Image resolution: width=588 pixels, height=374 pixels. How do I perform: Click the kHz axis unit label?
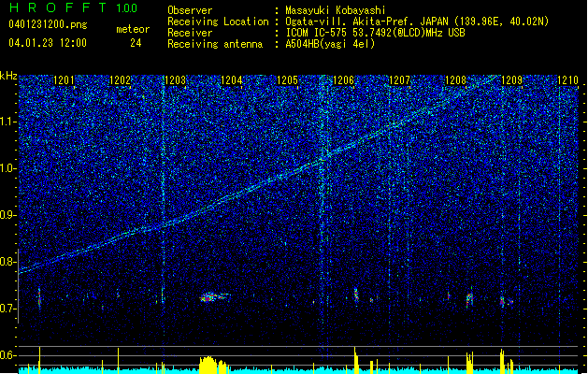coord(8,76)
